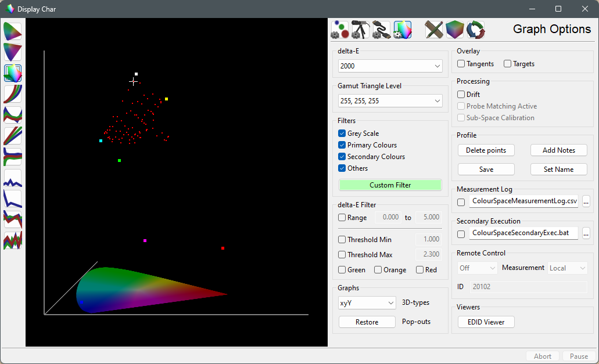Viewport: 599px width, 364px height.
Task: Disable the Grey Scale filter
Action: pos(340,133)
